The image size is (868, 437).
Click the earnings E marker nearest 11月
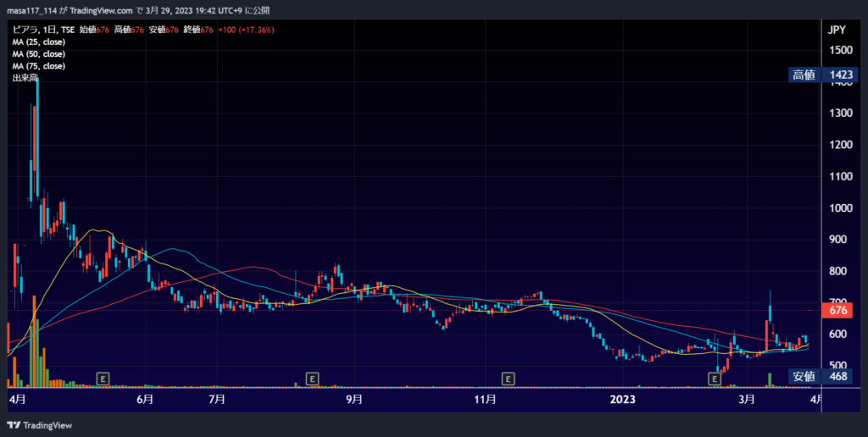tap(508, 379)
